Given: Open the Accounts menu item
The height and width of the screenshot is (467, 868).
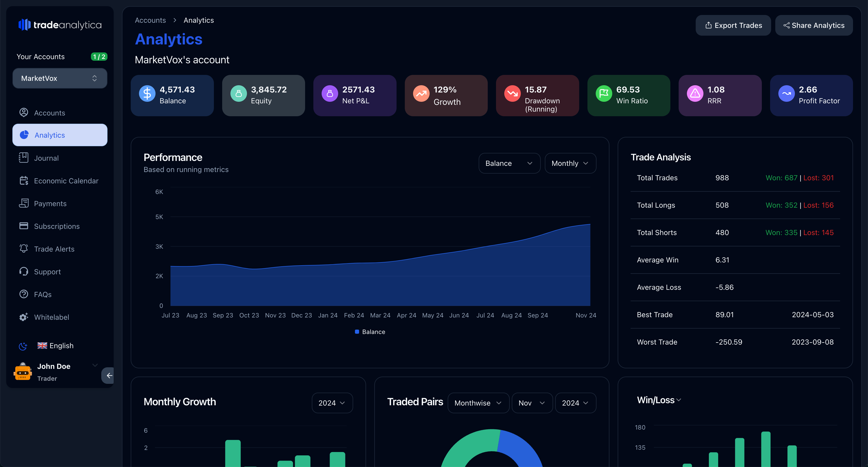Looking at the screenshot, I should click(x=60, y=113).
